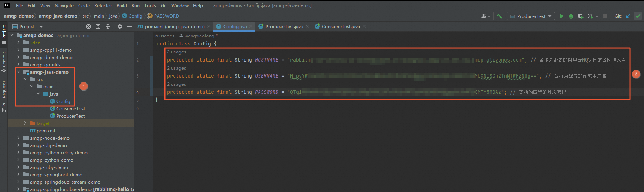644x192 pixels.
Task: Open the ProducerTest run configuration dropdown
Action: point(530,16)
